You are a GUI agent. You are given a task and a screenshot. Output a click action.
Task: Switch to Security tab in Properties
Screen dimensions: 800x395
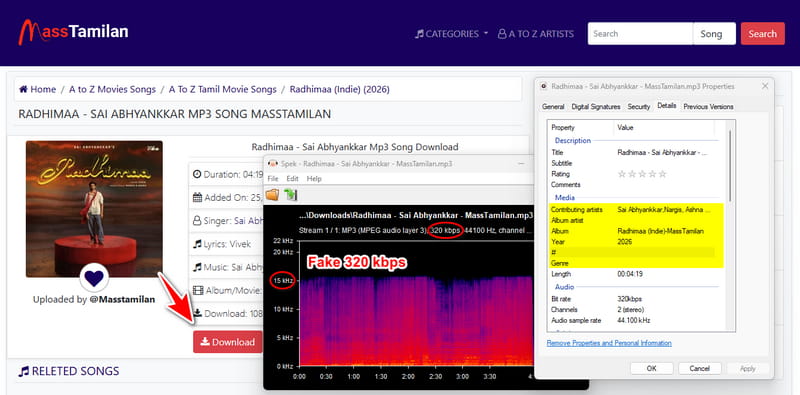point(639,107)
